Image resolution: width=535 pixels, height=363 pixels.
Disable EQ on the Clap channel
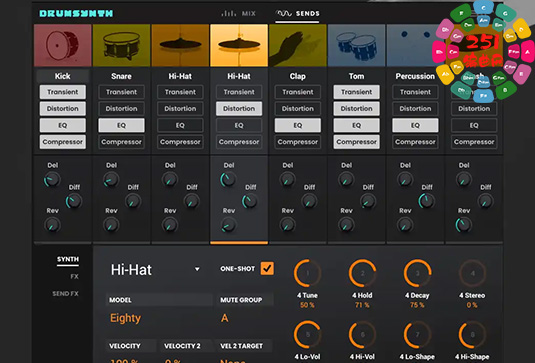298,125
